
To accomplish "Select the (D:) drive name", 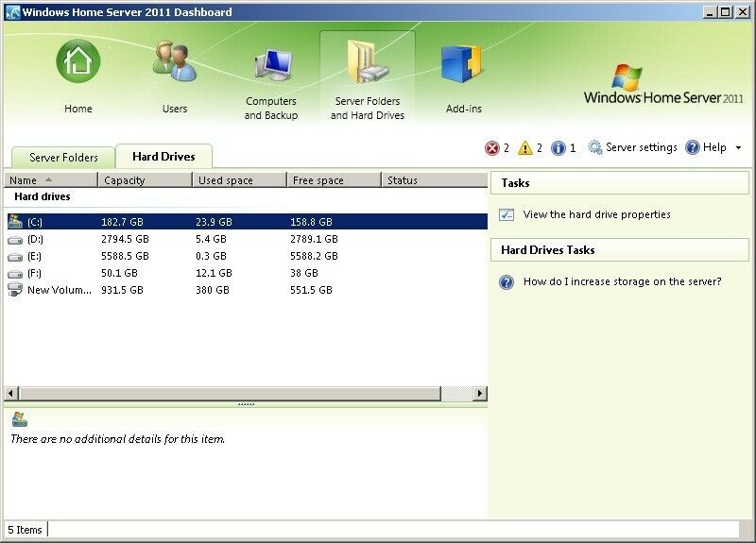I will pos(35,239).
